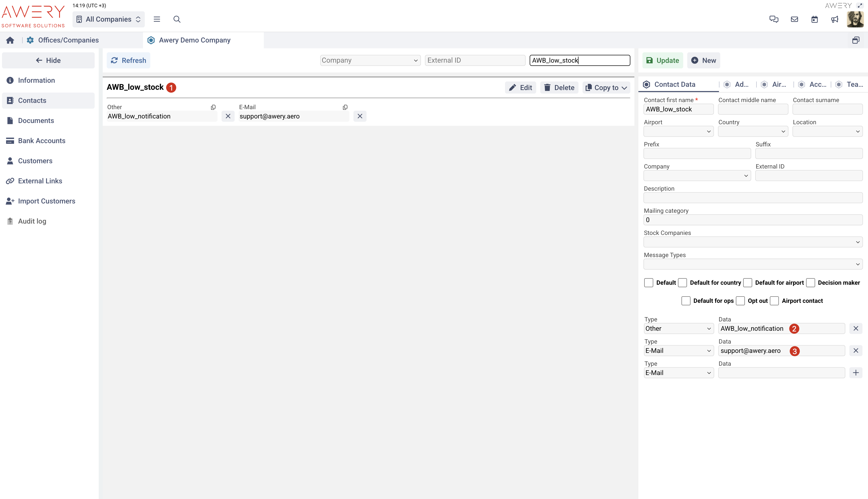The image size is (868, 499).
Task: Click the megaphone announcements icon
Action: (x=834, y=19)
